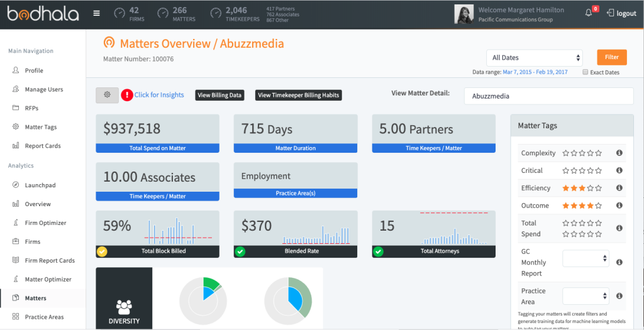Viewport: 644px width, 330px height.
Task: Click the View Billing Data button
Action: [219, 95]
